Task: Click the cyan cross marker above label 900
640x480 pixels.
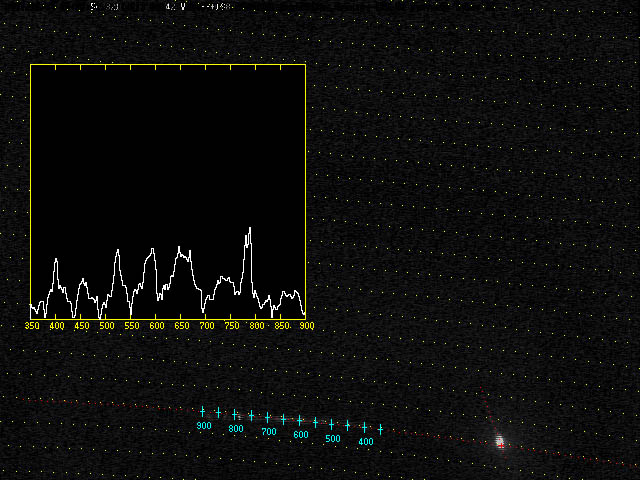Action: pyautogui.click(x=202, y=411)
